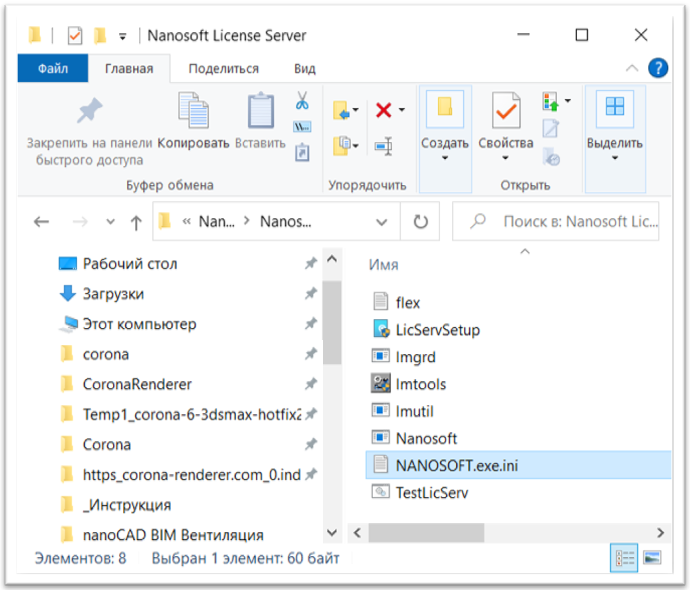
Task: Click the Копировать copy icon
Action: click(x=193, y=110)
